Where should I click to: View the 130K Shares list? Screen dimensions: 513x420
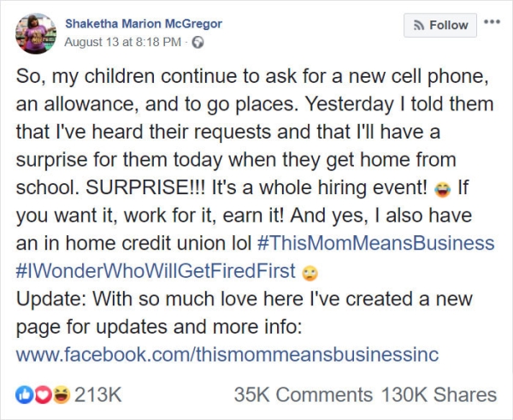point(439,394)
